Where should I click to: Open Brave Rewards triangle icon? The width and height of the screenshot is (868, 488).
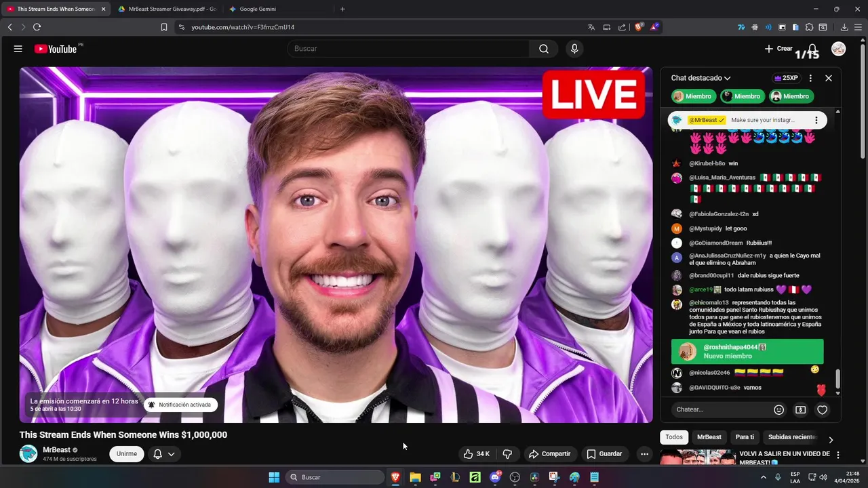point(654,27)
